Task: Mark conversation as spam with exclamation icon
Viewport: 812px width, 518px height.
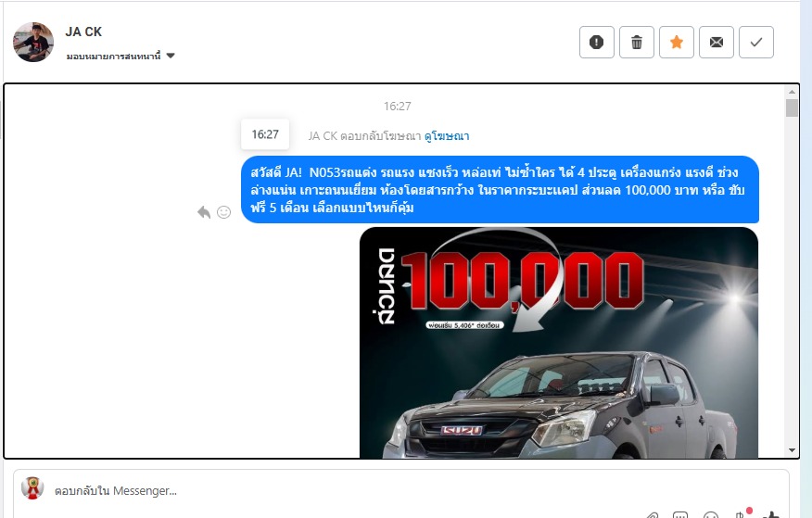Action: [x=597, y=42]
